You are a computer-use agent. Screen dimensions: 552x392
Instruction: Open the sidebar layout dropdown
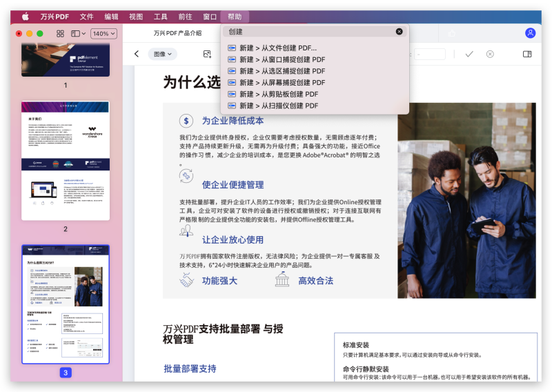click(x=79, y=33)
